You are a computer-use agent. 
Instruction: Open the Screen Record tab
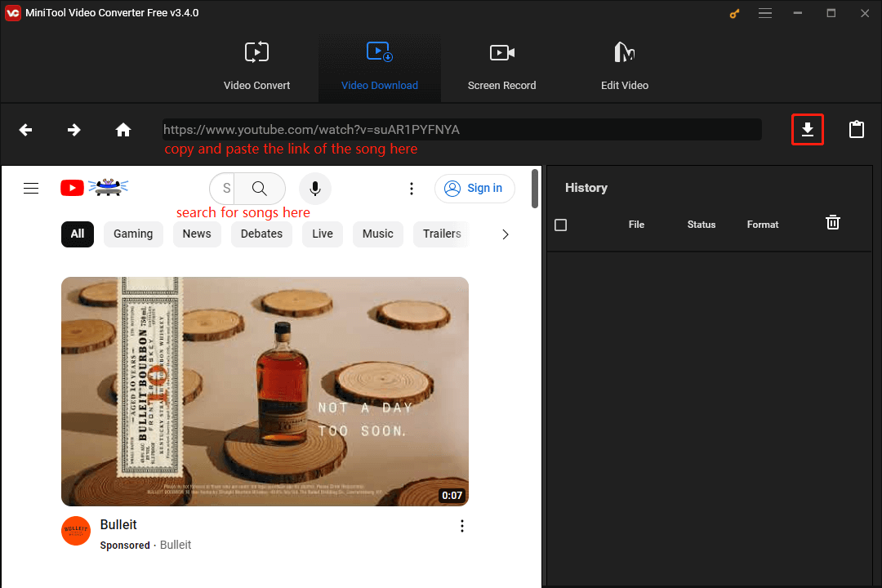tap(501, 66)
